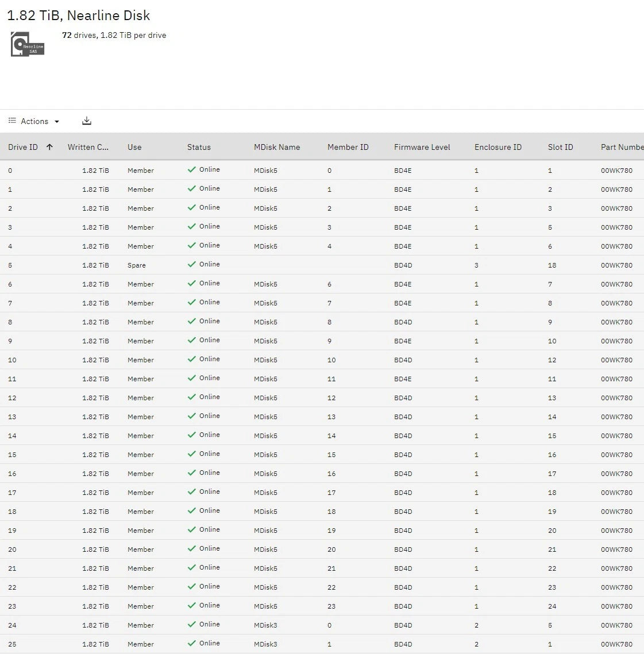This screenshot has width=644, height=654.
Task: Click status check icon in drive 12 row
Action: pos(191,397)
